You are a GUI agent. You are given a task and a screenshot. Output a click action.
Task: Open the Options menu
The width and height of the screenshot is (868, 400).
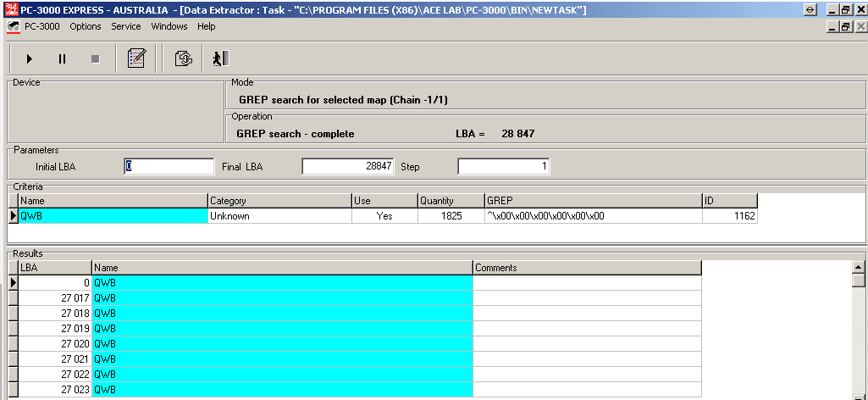pos(86,26)
